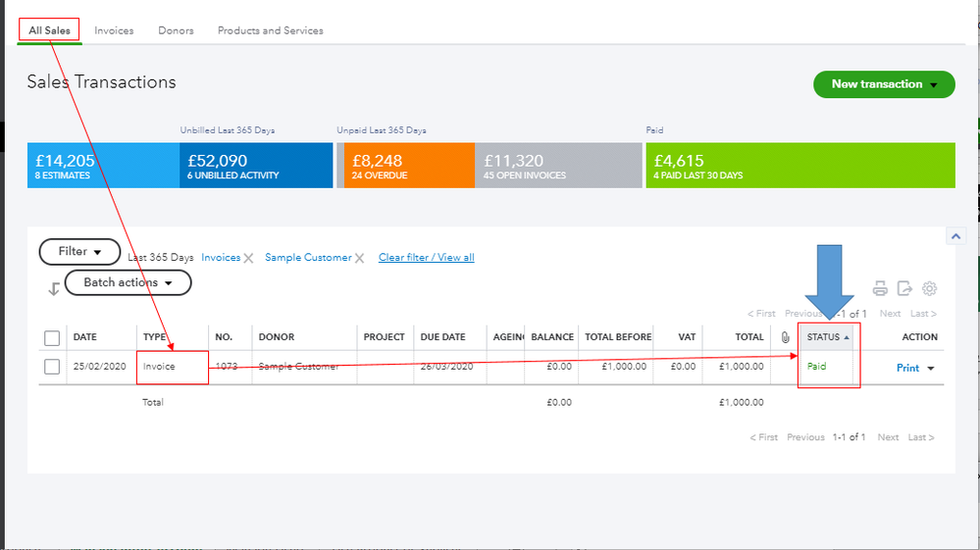Go to Products and Services tab
Image resolution: width=980 pixels, height=550 pixels.
[x=270, y=30]
